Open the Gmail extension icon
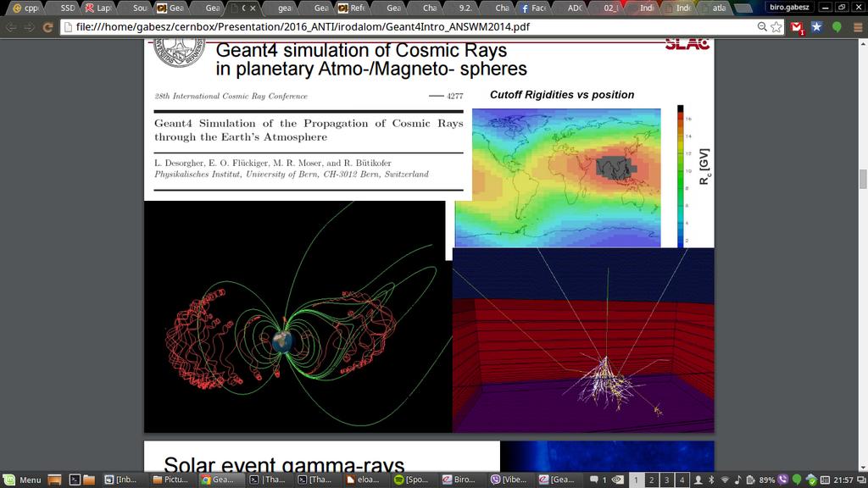Image resolution: width=868 pixels, height=488 pixels. click(797, 27)
